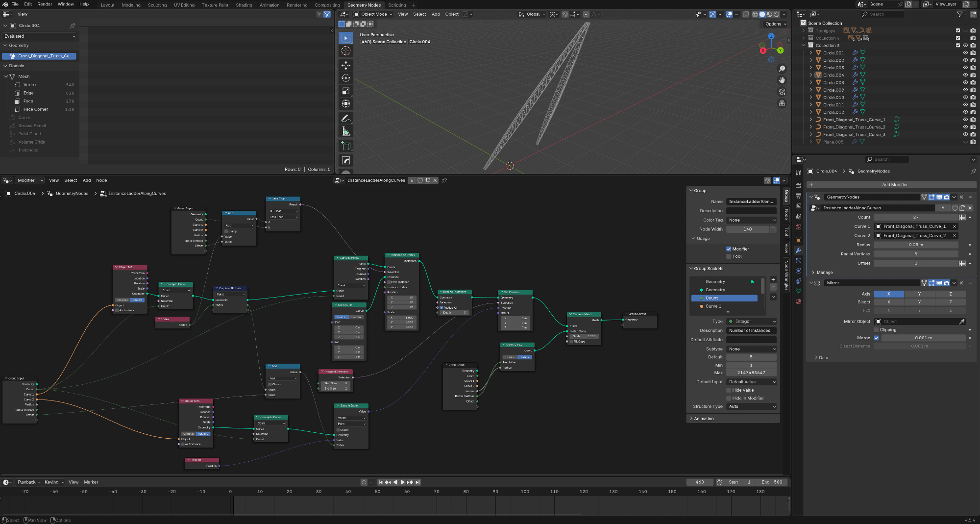Open the Render menu
Viewport: 980px width, 524px height.
pos(45,4)
